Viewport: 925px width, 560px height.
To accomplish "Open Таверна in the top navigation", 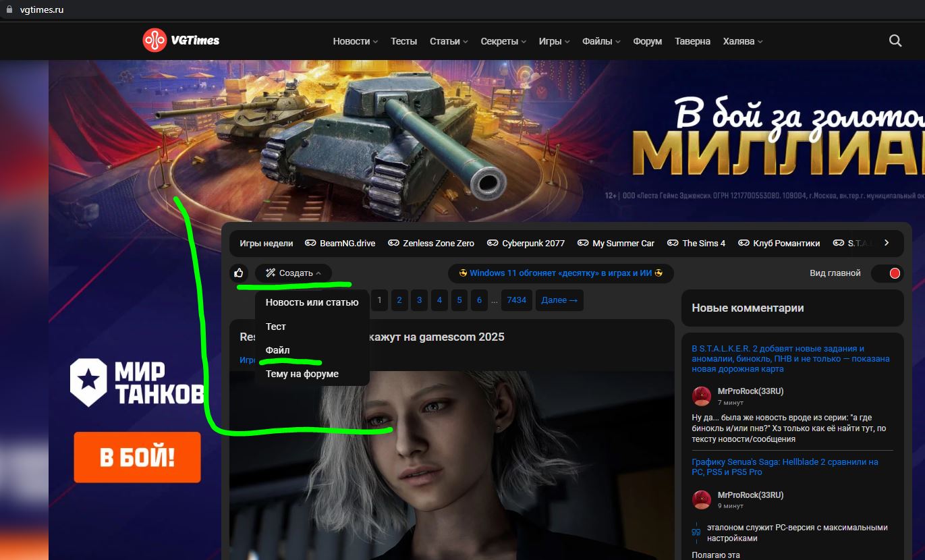I will coord(692,41).
